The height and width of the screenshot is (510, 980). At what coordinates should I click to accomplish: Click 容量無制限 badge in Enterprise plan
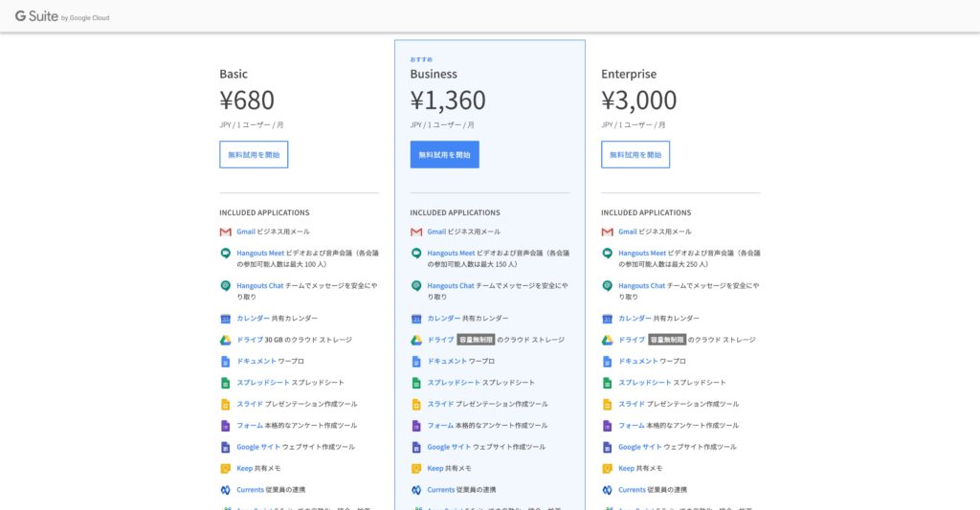[667, 340]
